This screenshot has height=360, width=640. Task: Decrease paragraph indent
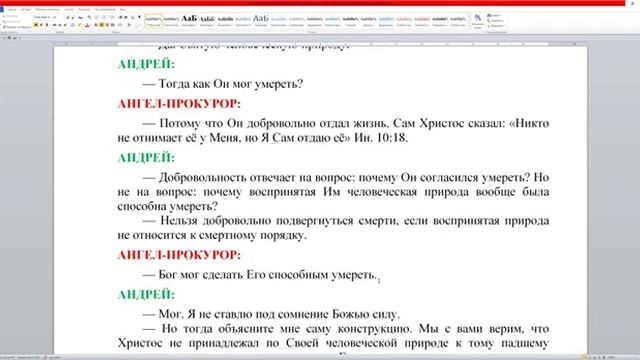[120, 17]
